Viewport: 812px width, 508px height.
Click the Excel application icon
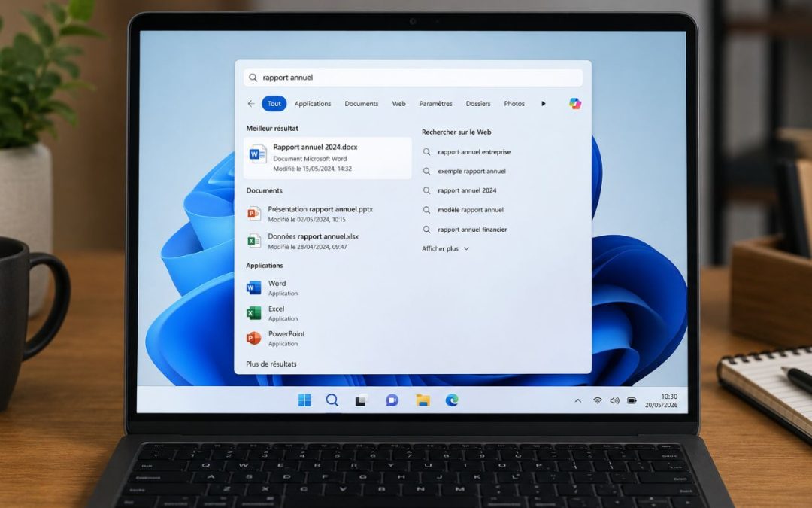pyautogui.click(x=254, y=312)
